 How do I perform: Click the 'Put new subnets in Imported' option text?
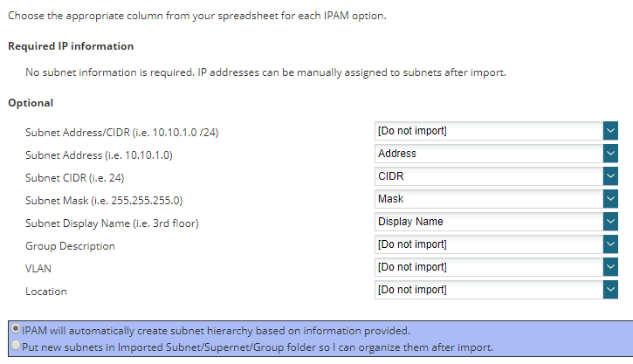[258, 347]
